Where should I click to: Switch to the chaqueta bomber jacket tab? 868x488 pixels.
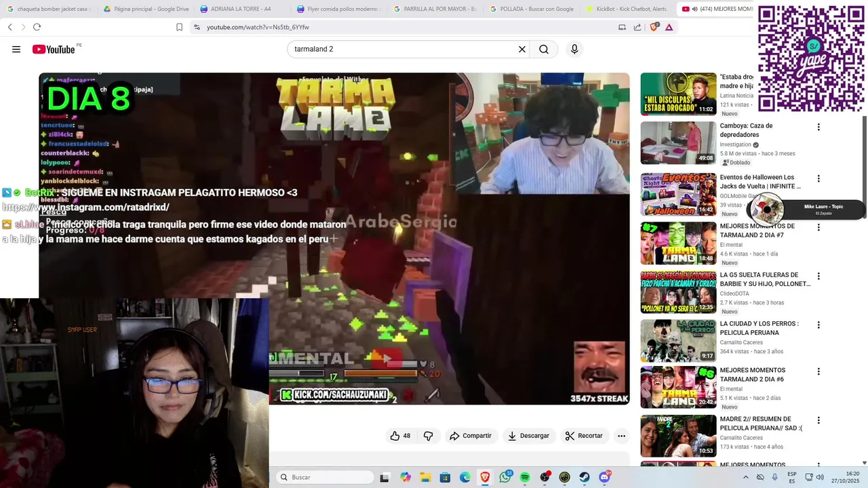coord(49,9)
